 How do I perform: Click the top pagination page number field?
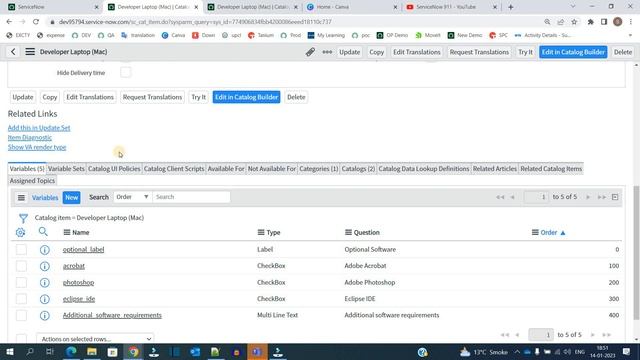(x=536, y=197)
